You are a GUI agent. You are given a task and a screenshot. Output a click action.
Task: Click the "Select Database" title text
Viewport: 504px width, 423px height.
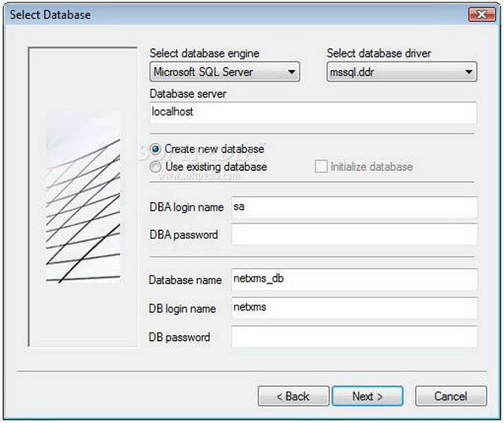pos(50,14)
